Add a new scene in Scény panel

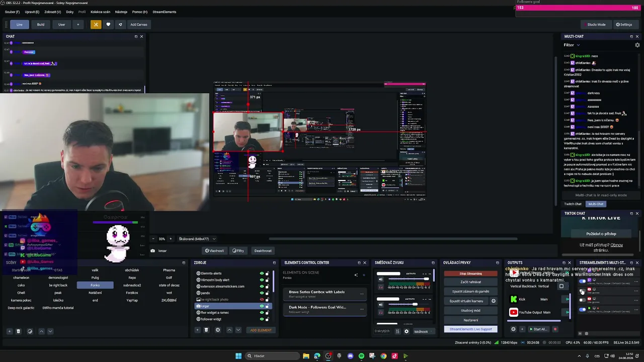(x=9, y=331)
